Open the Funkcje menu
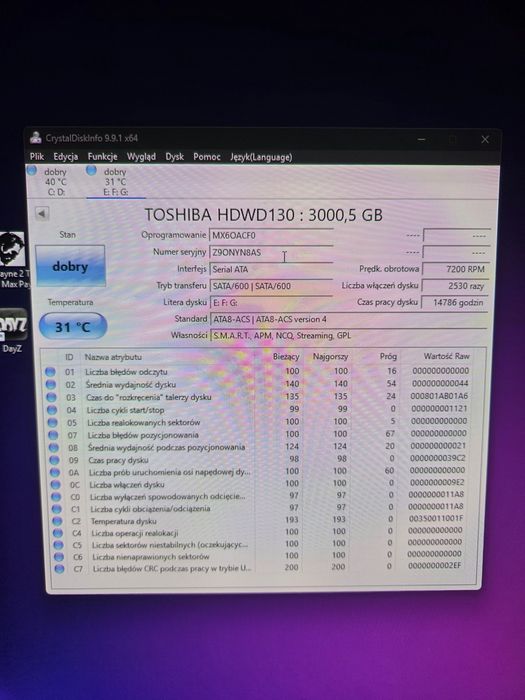 tap(102, 157)
